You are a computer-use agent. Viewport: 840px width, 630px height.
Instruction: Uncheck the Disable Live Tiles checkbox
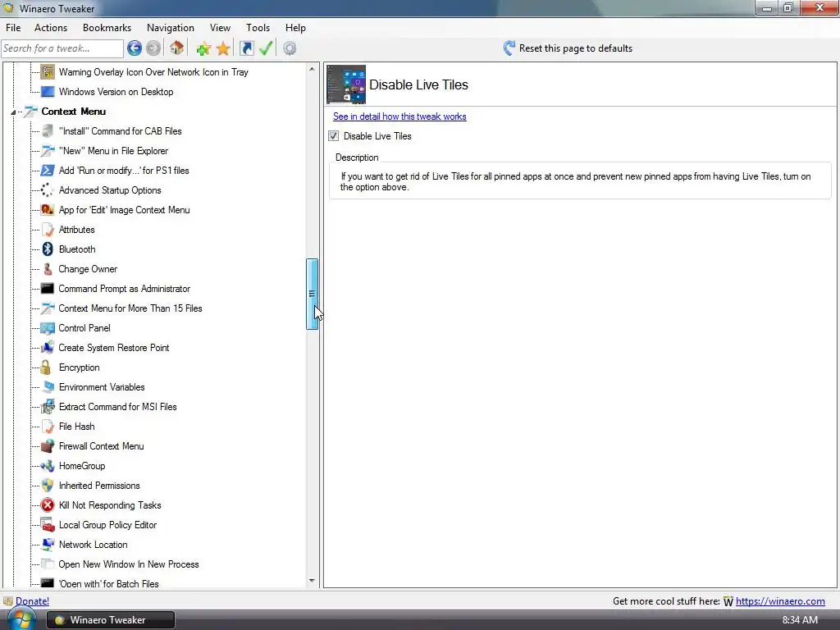coord(334,136)
